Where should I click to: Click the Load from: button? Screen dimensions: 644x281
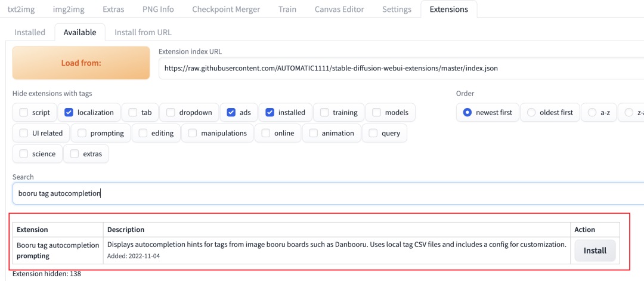tap(81, 63)
